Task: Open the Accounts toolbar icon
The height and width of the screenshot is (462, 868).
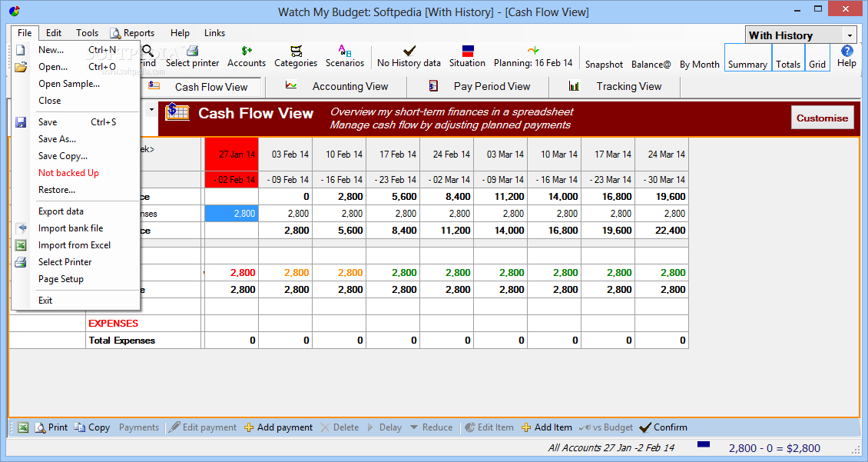Action: point(247,51)
